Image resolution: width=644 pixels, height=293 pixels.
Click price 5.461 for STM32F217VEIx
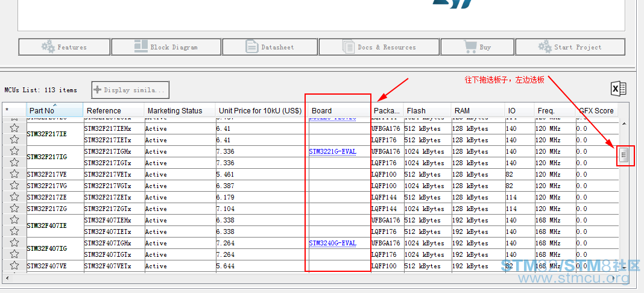pyautogui.click(x=262, y=174)
